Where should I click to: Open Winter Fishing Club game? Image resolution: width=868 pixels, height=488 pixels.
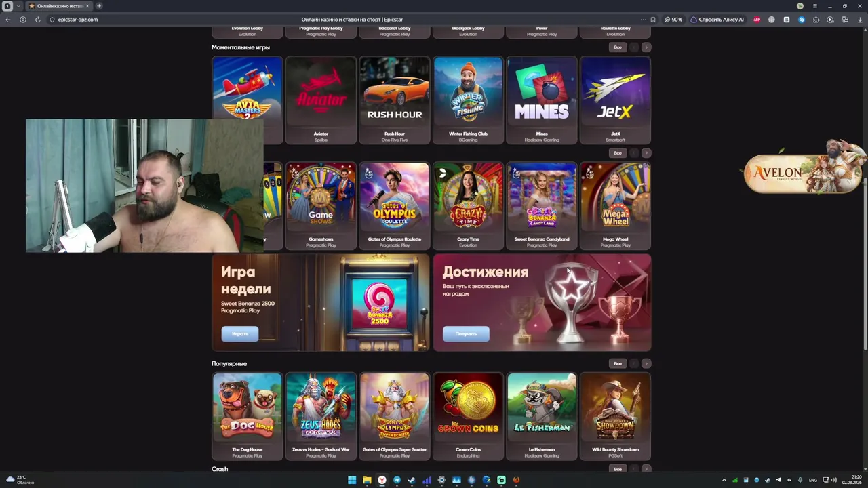point(468,100)
